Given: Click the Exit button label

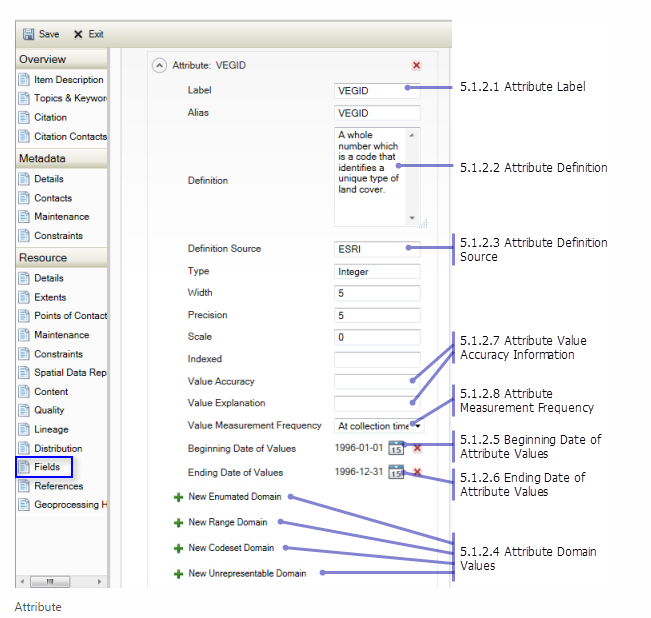Looking at the screenshot, I should [96, 34].
